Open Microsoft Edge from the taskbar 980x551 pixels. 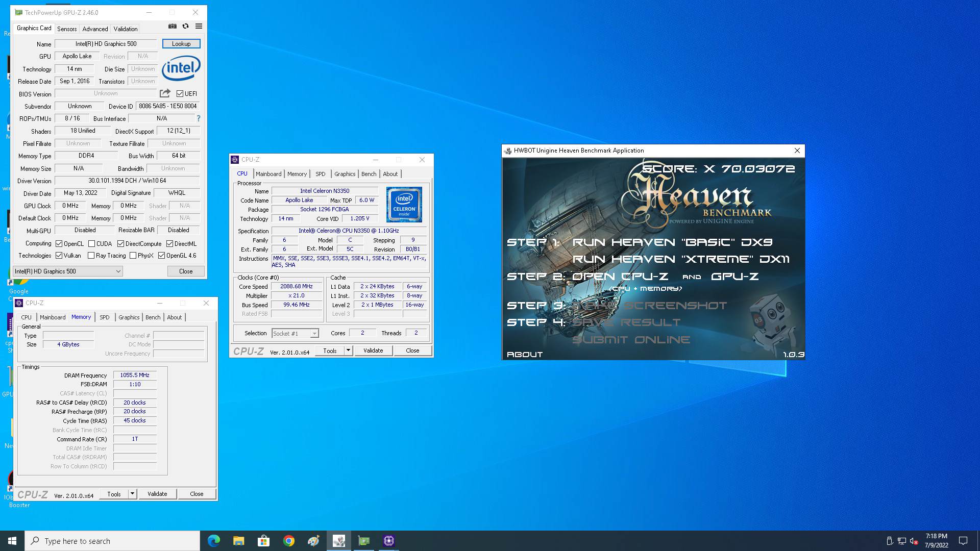[x=213, y=541]
